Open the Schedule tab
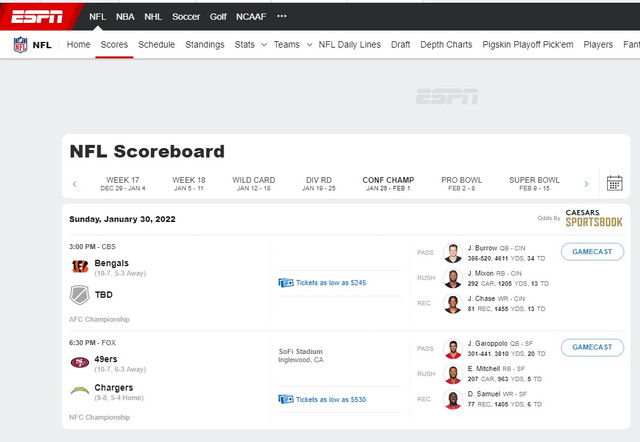 pos(156,44)
